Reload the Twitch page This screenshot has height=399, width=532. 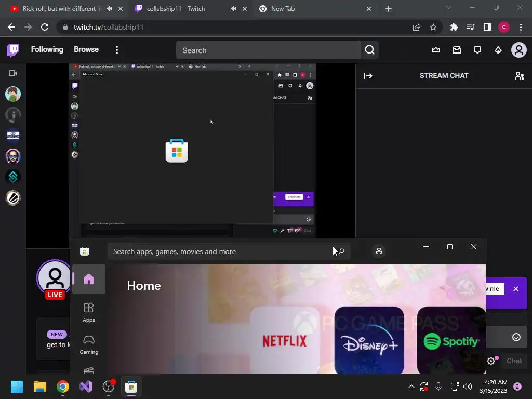[45, 27]
